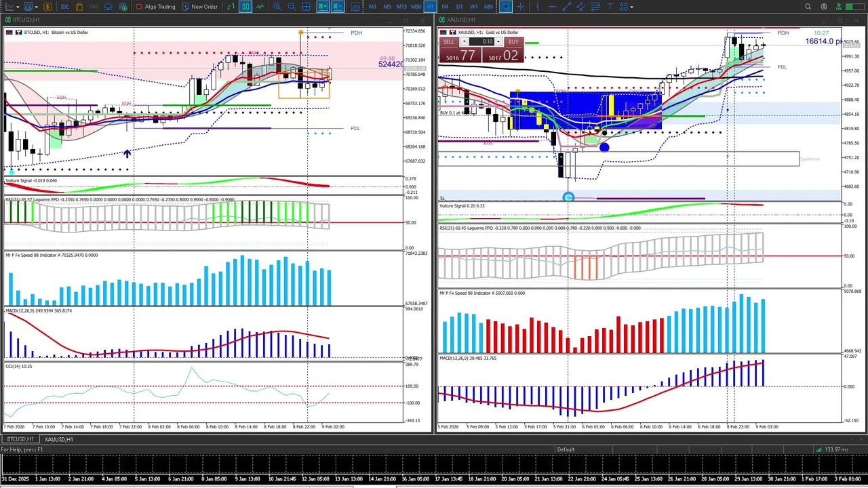868x488 pixels.
Task: Click the 133.97 ms connection status
Action: tap(833, 449)
